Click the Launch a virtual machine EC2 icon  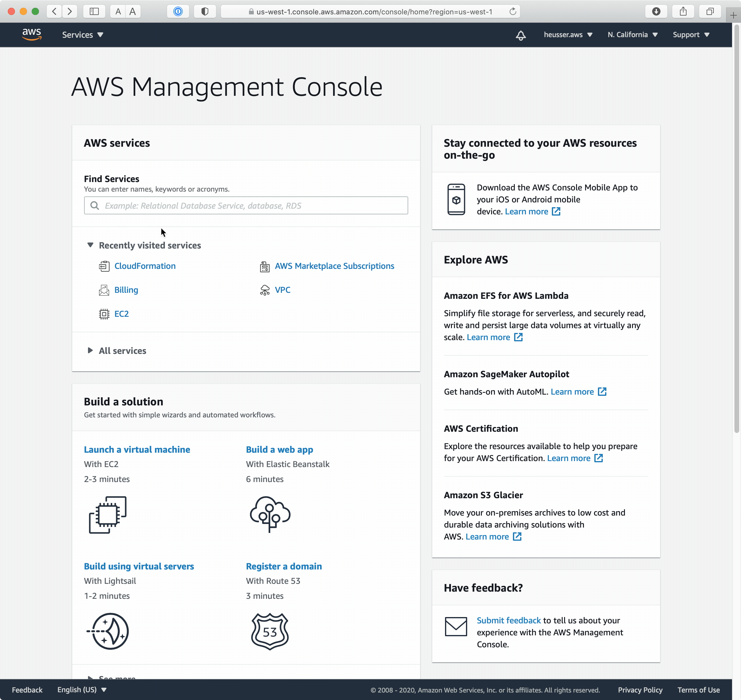click(107, 515)
